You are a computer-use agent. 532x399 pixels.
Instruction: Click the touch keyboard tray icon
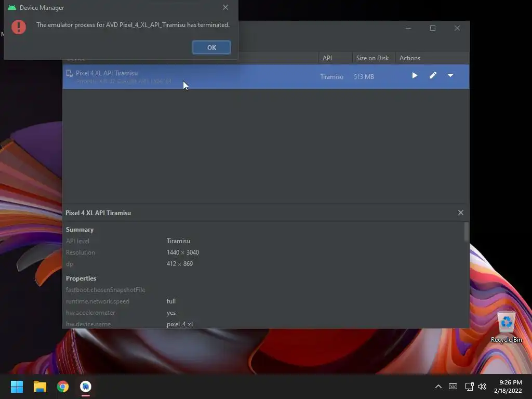coord(453,387)
